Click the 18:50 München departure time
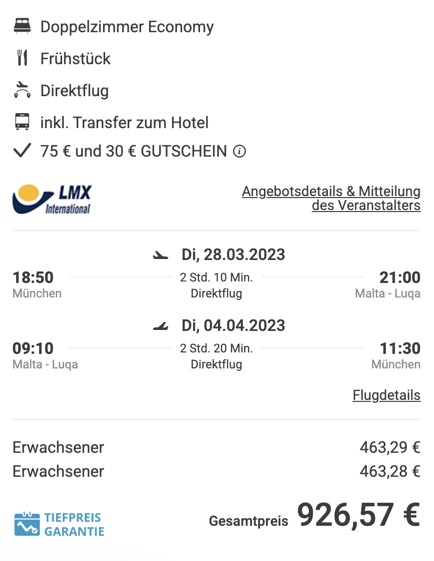The width and height of the screenshot is (434, 561). [37, 284]
